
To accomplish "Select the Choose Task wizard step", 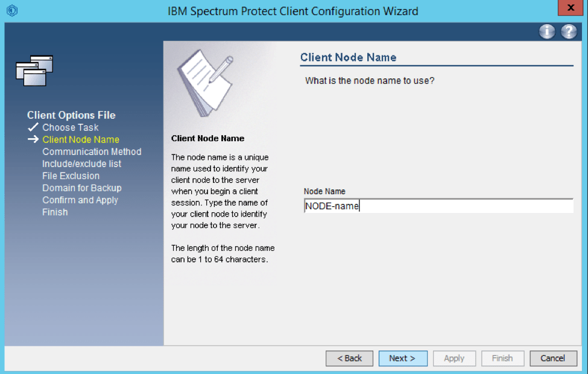I will (70, 127).
